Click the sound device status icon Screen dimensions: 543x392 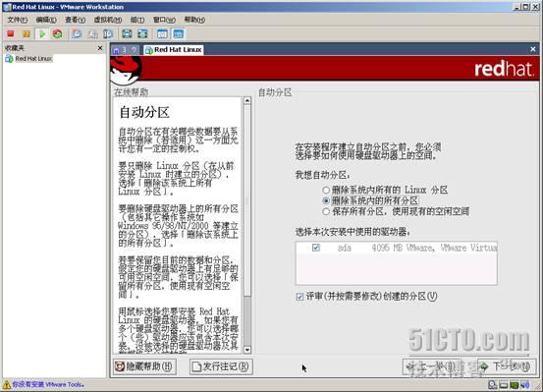coord(525,385)
